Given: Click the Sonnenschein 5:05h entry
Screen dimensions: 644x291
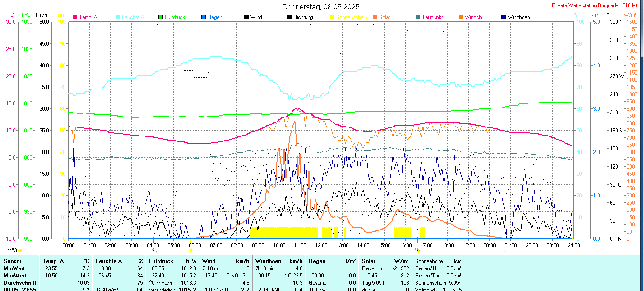Looking at the screenshot, I should click(x=438, y=282).
